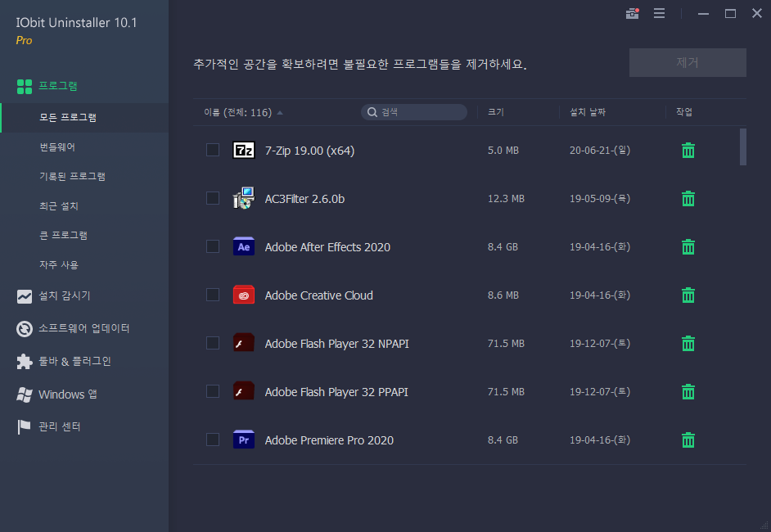Click the program list vertical scrollbar thumb
This screenshot has height=532, width=771.
[742, 147]
